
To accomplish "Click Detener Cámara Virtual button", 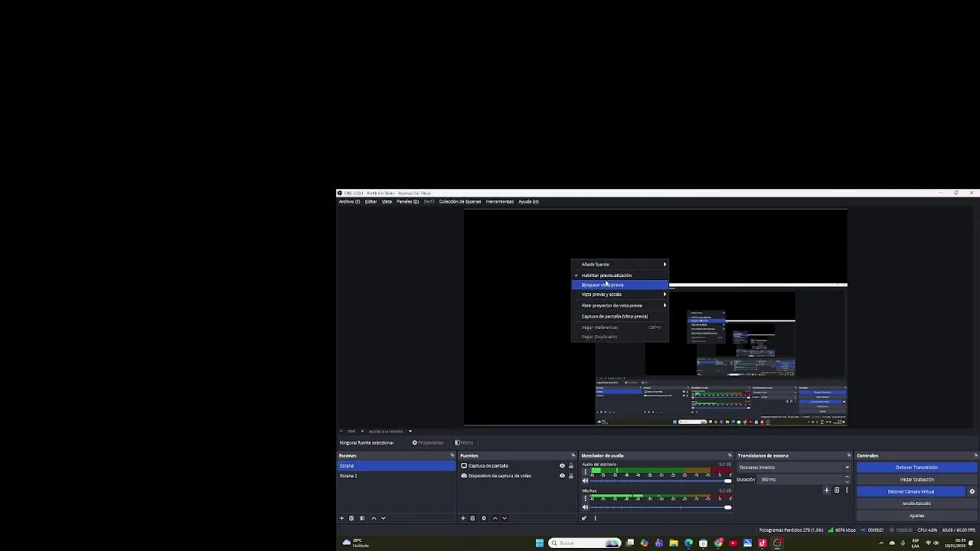I will click(911, 491).
